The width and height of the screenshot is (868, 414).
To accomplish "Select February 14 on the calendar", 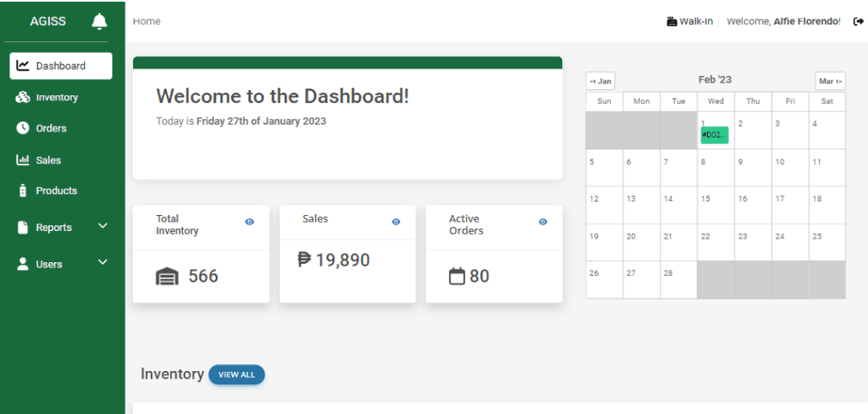I will pyautogui.click(x=678, y=205).
